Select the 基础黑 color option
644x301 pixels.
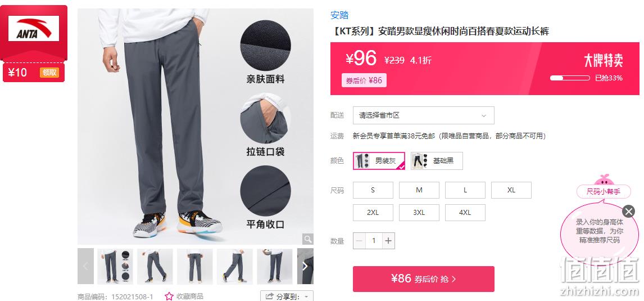click(x=437, y=161)
